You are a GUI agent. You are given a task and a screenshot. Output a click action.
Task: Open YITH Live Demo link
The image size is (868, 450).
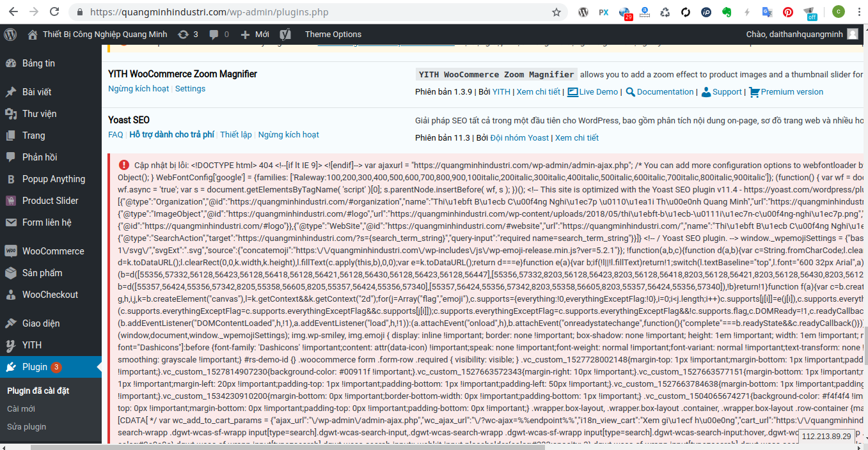coord(592,92)
